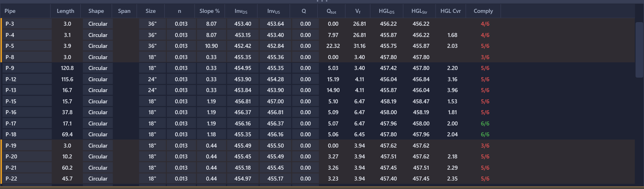Select pipe row P-5
Image resolution: width=644 pixels, height=189 pixels.
(317, 46)
